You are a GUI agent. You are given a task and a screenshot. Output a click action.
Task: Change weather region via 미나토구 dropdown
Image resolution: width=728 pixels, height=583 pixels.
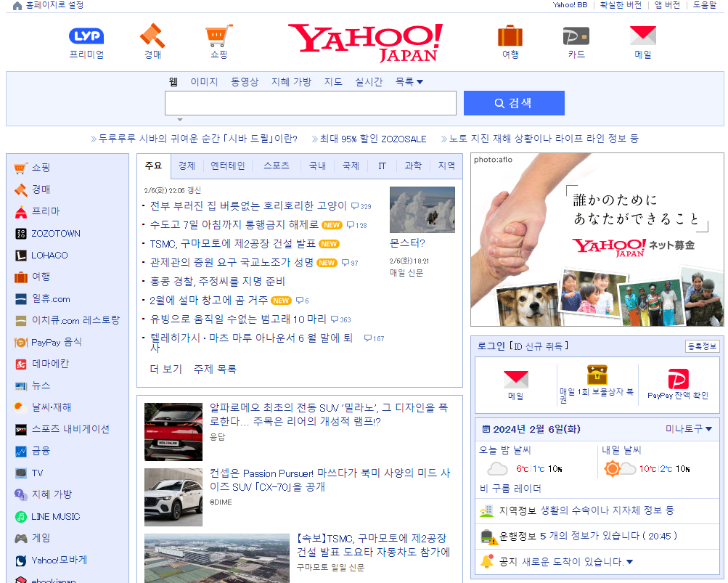tap(689, 429)
